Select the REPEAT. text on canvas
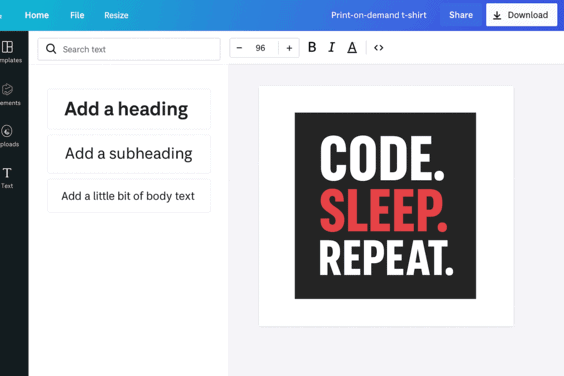The image size is (564, 376). pyautogui.click(x=386, y=258)
